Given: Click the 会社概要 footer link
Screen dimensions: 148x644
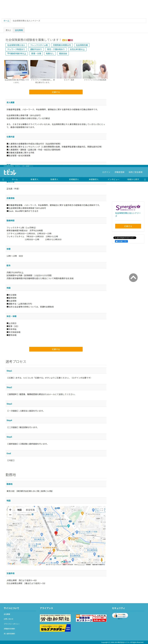Looking at the screenshot, I should (x=7, y=614).
